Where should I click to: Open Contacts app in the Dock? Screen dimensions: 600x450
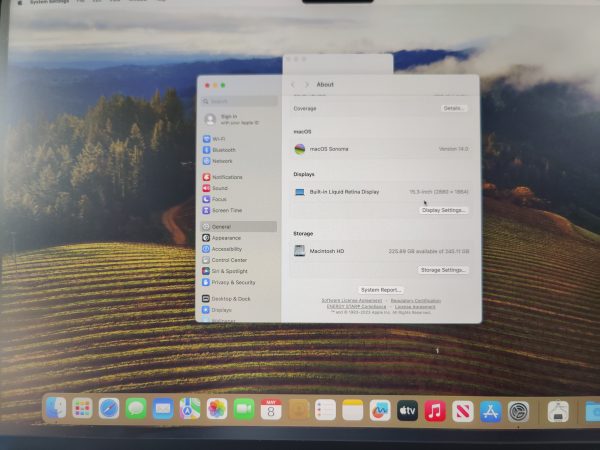click(298, 410)
